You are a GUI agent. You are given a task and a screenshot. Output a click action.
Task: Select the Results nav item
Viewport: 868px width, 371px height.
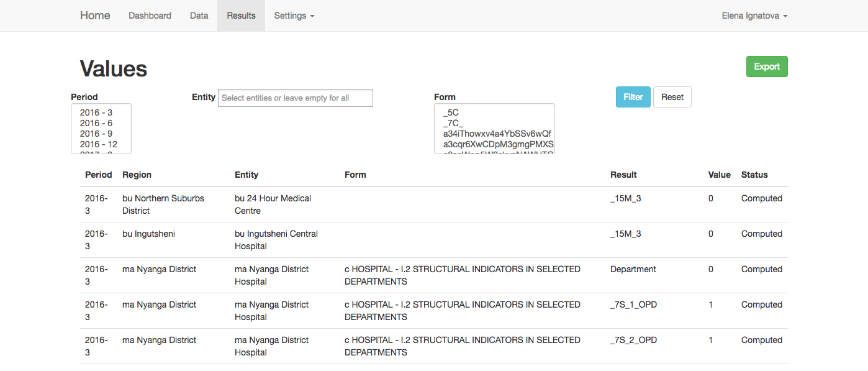pos(241,16)
